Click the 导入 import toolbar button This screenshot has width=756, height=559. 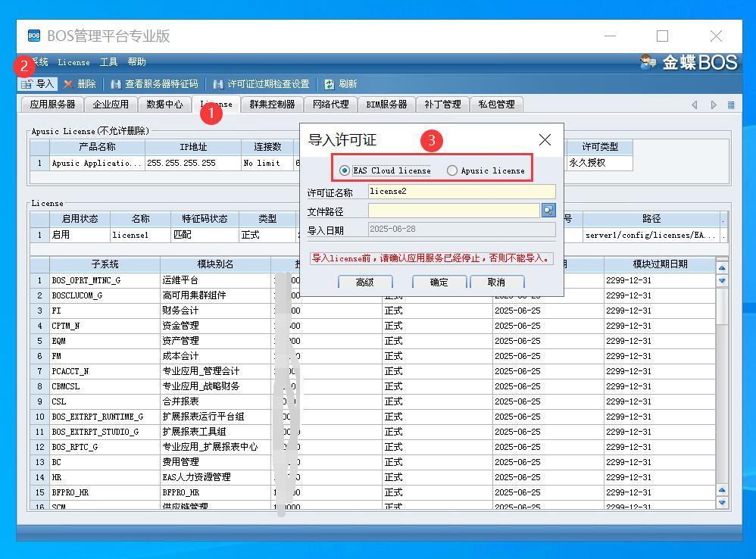tap(38, 84)
